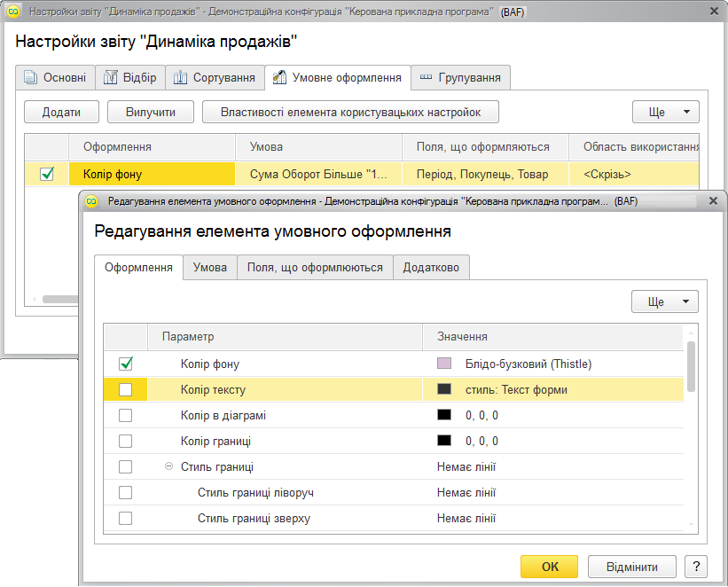The width and height of the screenshot is (728, 587).
Task: Click the Додати button
Action: (61, 112)
